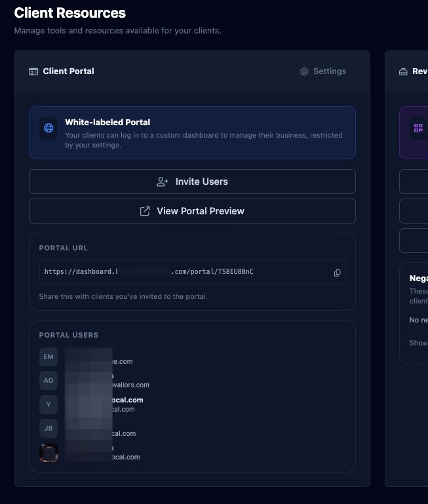
Task: Copy the portal URL
Action: [337, 273]
